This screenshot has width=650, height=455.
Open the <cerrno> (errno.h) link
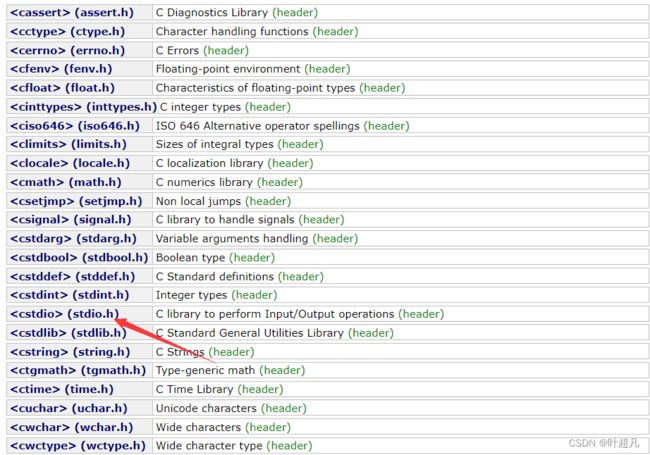pyautogui.click(x=67, y=51)
